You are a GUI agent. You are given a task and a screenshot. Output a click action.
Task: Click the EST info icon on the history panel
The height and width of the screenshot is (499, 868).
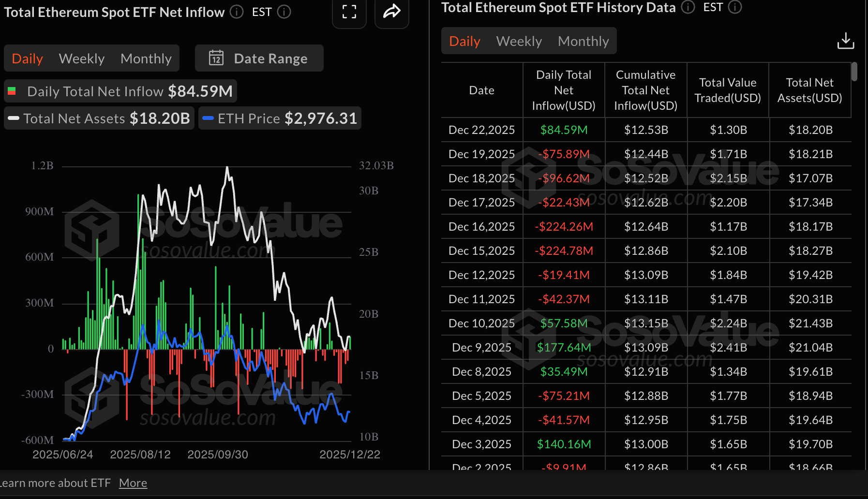click(735, 8)
